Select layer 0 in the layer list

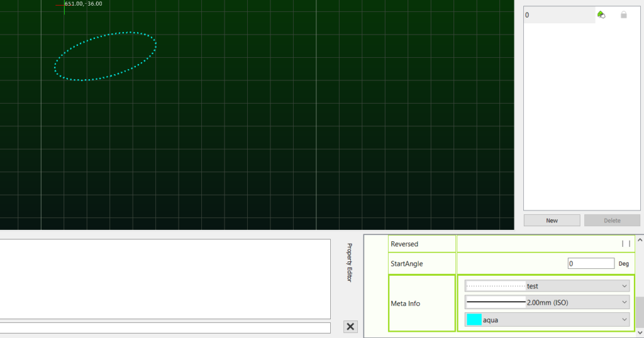click(x=559, y=15)
